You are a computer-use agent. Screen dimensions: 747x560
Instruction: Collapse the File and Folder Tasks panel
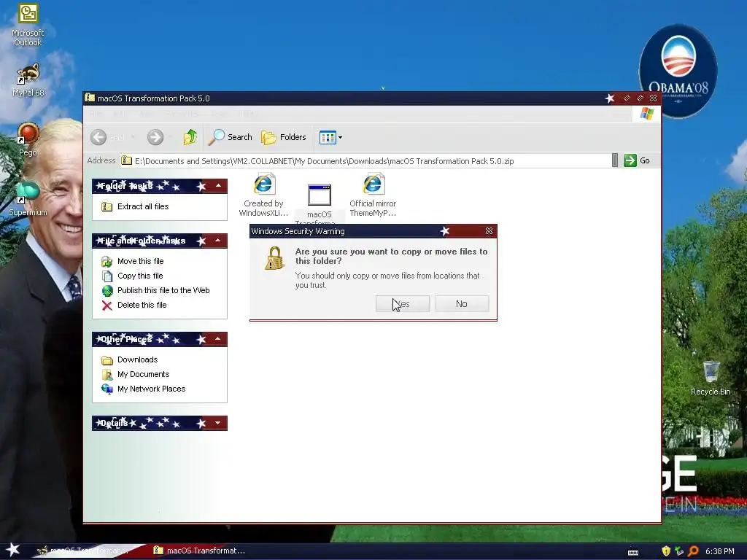coord(218,241)
